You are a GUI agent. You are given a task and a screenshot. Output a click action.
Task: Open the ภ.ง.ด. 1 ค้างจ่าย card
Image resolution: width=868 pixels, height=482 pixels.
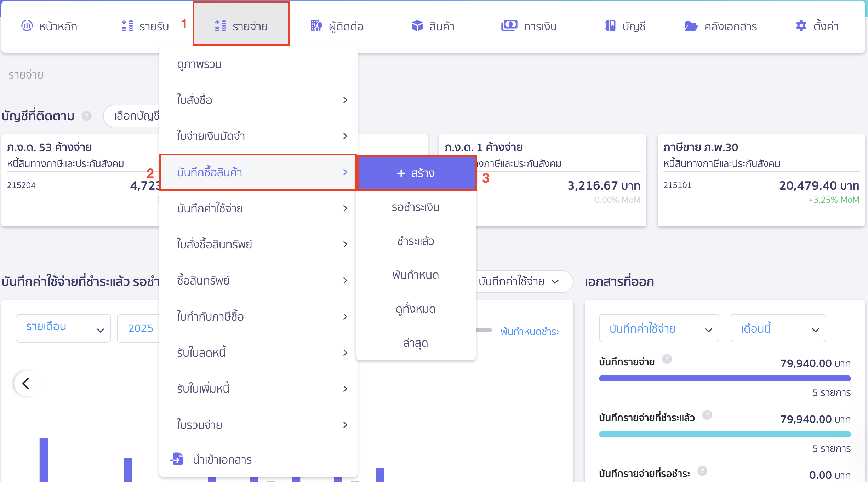(x=543, y=180)
